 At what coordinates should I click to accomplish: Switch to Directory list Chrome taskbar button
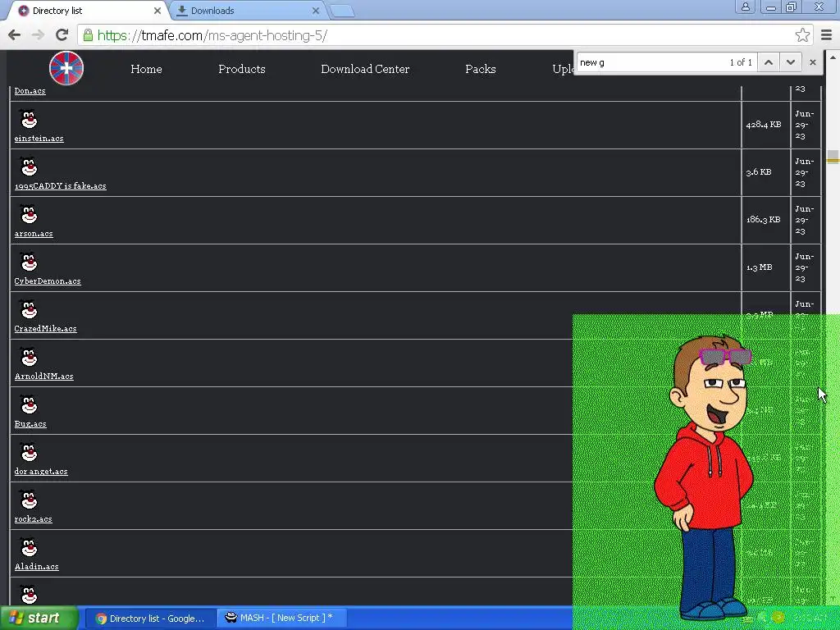pos(151,619)
